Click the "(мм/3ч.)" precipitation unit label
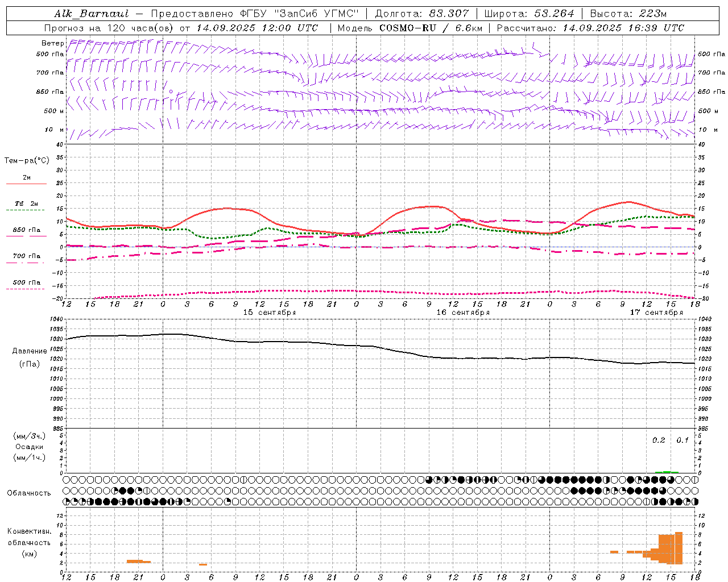 point(30,436)
